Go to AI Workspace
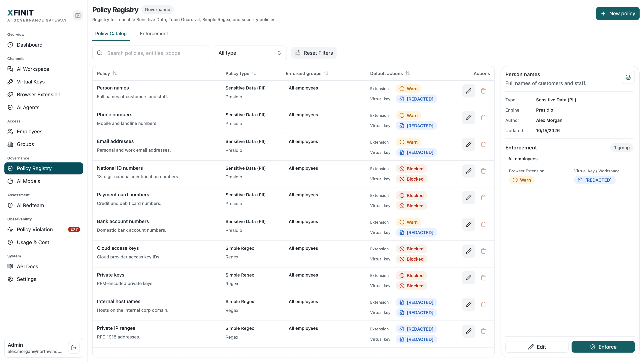The width and height of the screenshot is (644, 362). (x=44, y=69)
